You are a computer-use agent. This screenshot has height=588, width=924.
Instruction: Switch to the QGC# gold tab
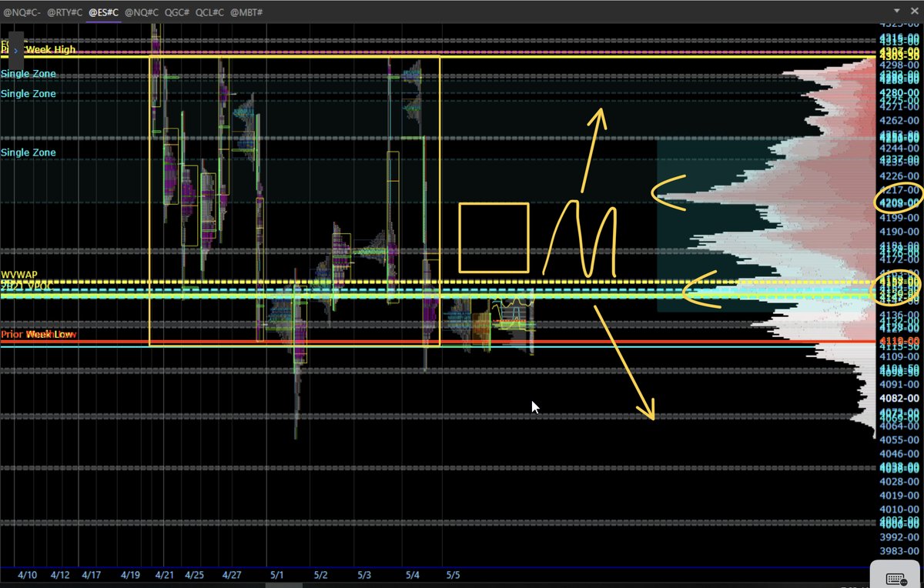coord(176,13)
